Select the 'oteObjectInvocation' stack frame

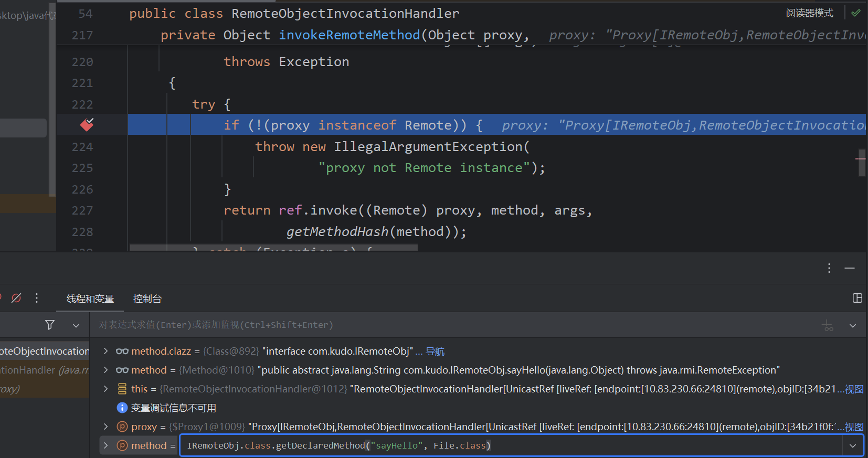point(45,351)
